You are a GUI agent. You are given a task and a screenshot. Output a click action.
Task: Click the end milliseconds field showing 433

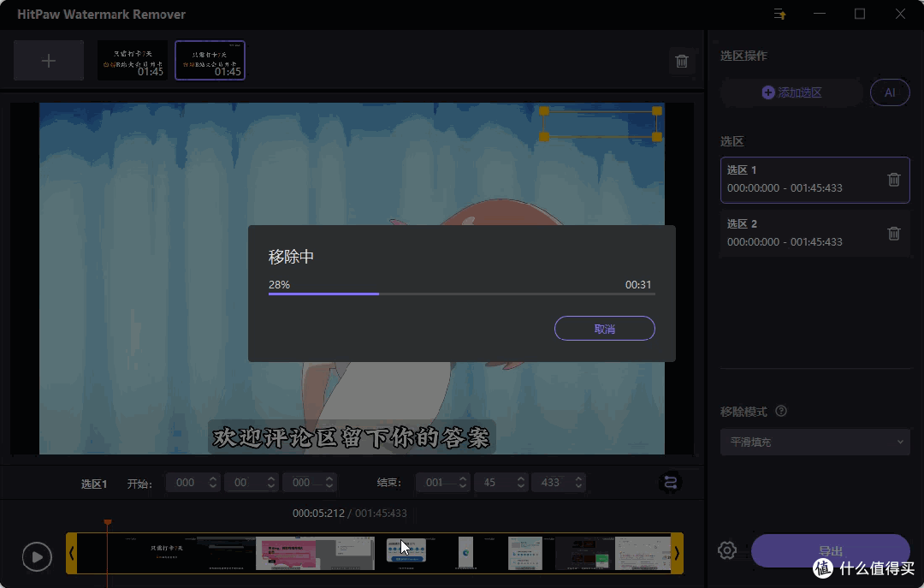(x=559, y=483)
